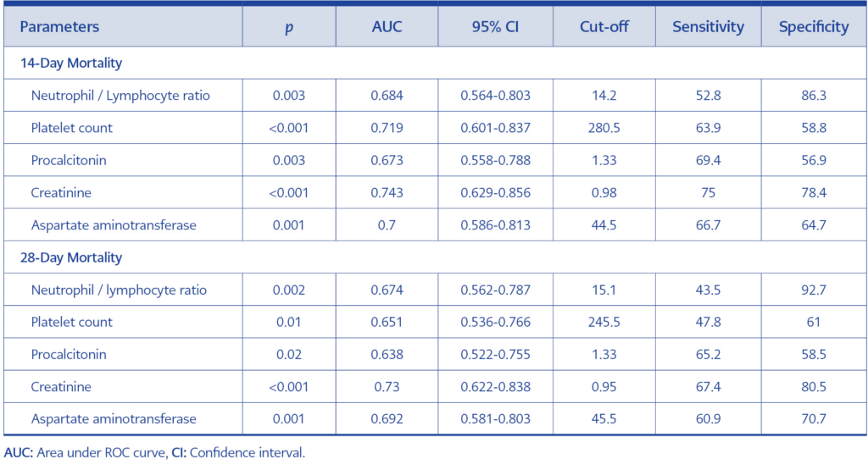Screen dimensions: 868x470
Task: Select the Cut-off column header
Action: pyautogui.click(x=606, y=27)
